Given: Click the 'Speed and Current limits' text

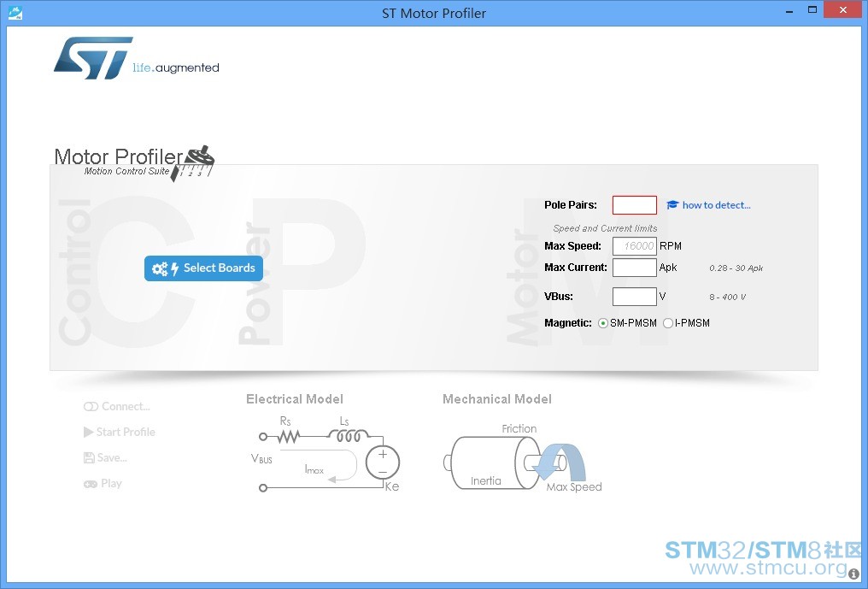Looking at the screenshot, I should click(605, 228).
